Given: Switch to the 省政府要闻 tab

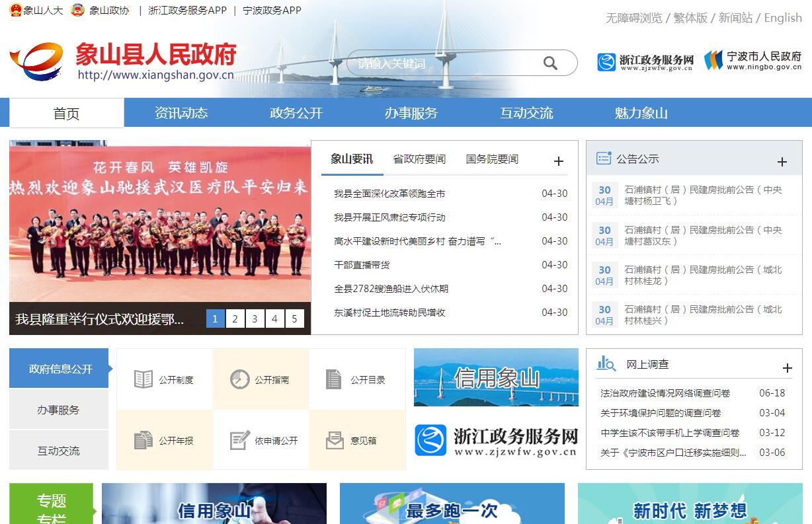Looking at the screenshot, I should pos(419,159).
